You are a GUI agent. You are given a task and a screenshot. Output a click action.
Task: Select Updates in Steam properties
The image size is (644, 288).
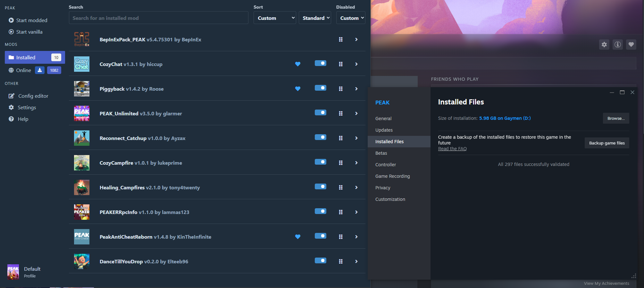[384, 130]
